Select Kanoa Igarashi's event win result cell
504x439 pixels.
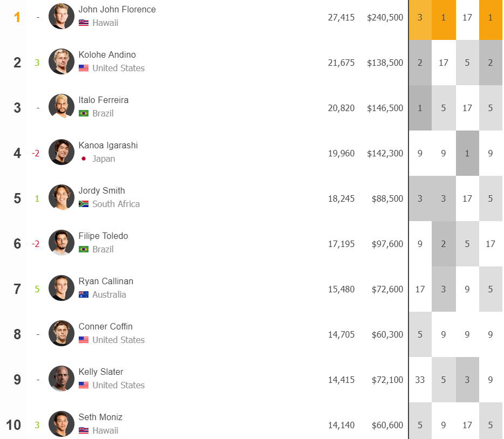(x=467, y=153)
